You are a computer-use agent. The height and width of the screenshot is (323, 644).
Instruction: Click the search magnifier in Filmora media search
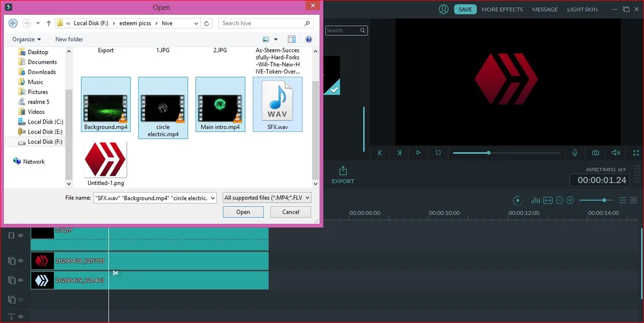click(362, 31)
